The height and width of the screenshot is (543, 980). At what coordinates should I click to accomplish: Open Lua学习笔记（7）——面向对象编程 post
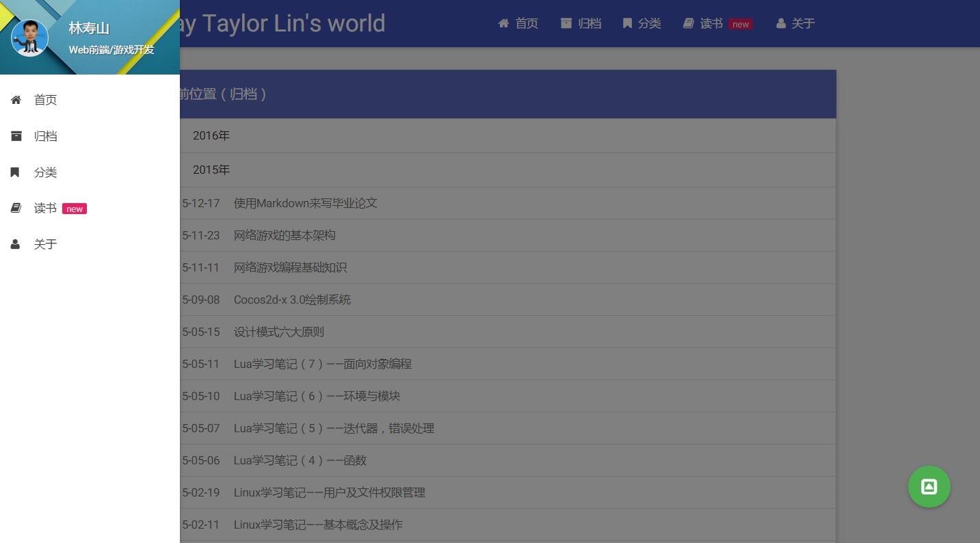(323, 364)
